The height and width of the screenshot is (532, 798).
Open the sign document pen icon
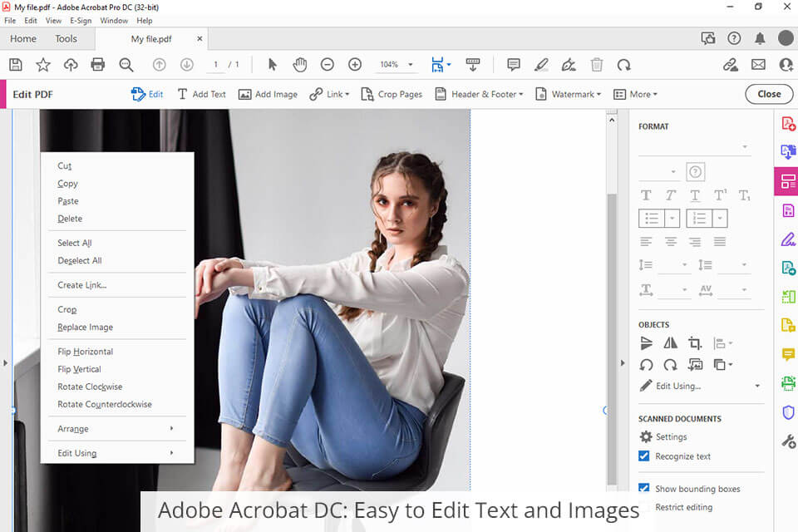click(569, 65)
